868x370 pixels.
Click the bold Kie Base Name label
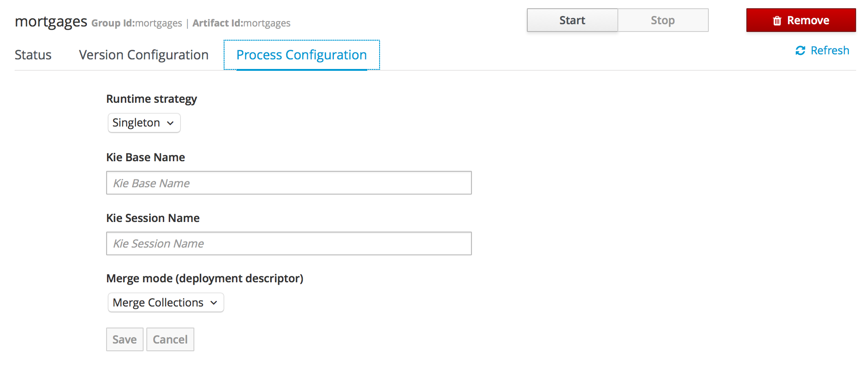(x=145, y=158)
